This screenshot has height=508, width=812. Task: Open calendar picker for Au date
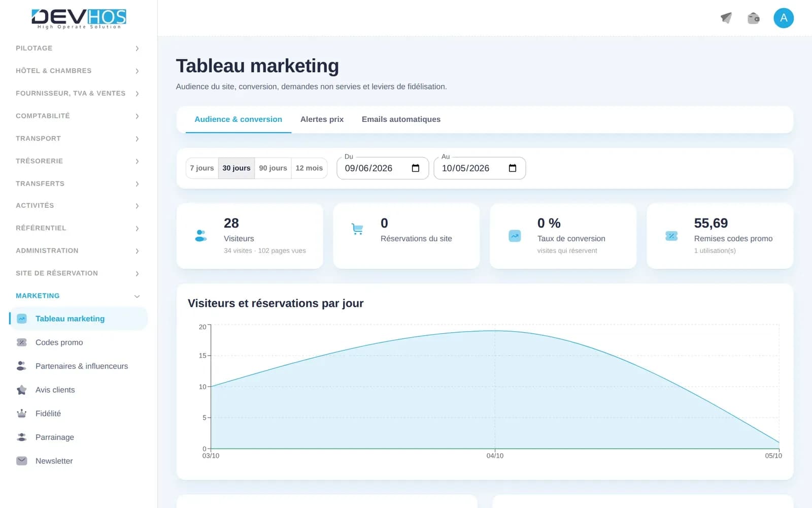coord(513,168)
